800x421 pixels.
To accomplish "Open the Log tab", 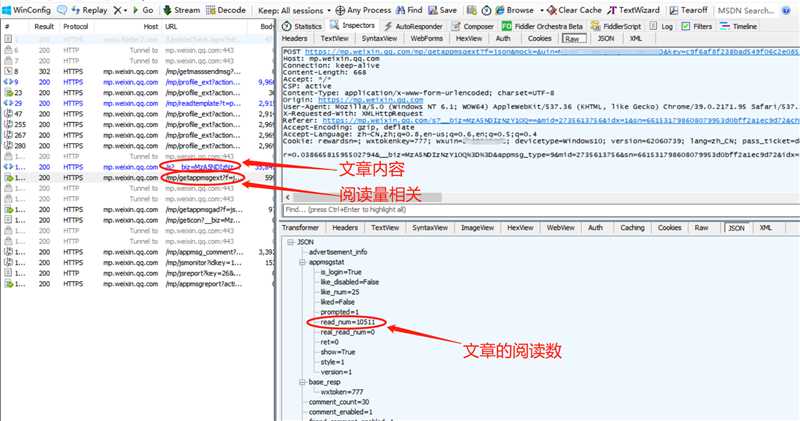I will pyautogui.click(x=661, y=26).
